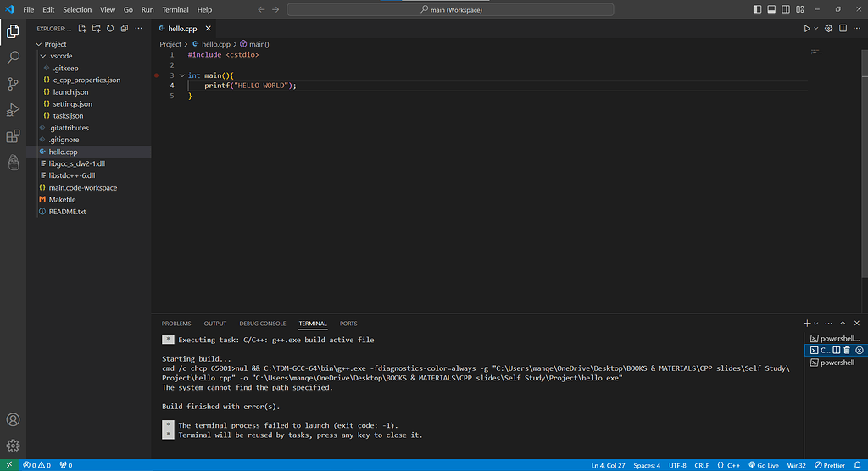Open the new terminal launch profile dropdown
The width and height of the screenshot is (868, 471).
pyautogui.click(x=816, y=324)
